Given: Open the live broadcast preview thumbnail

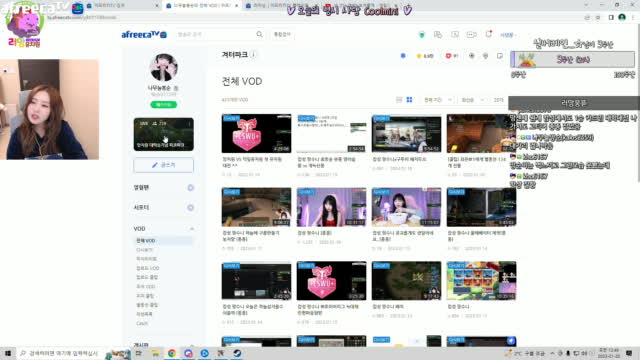Looking at the screenshot, I should [163, 134].
